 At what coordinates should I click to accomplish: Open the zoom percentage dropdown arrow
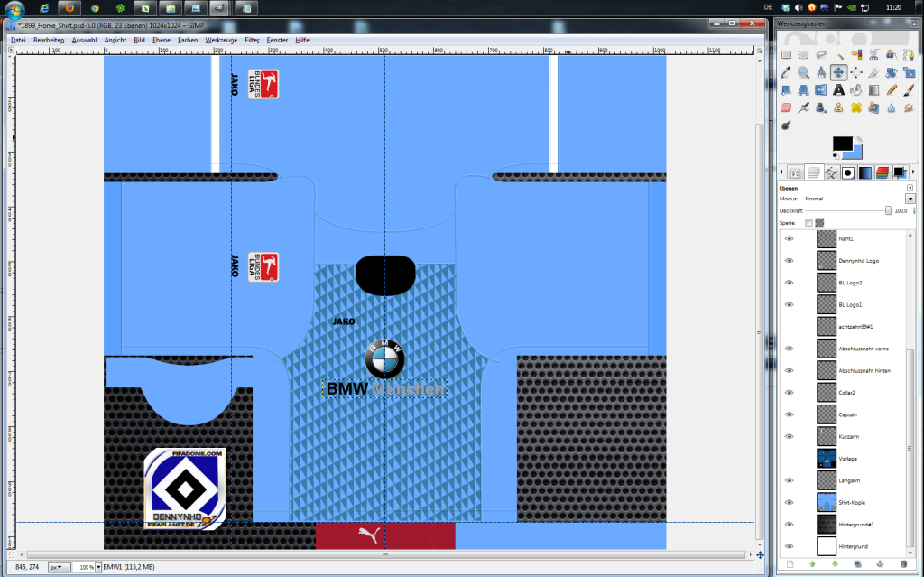coord(97,567)
